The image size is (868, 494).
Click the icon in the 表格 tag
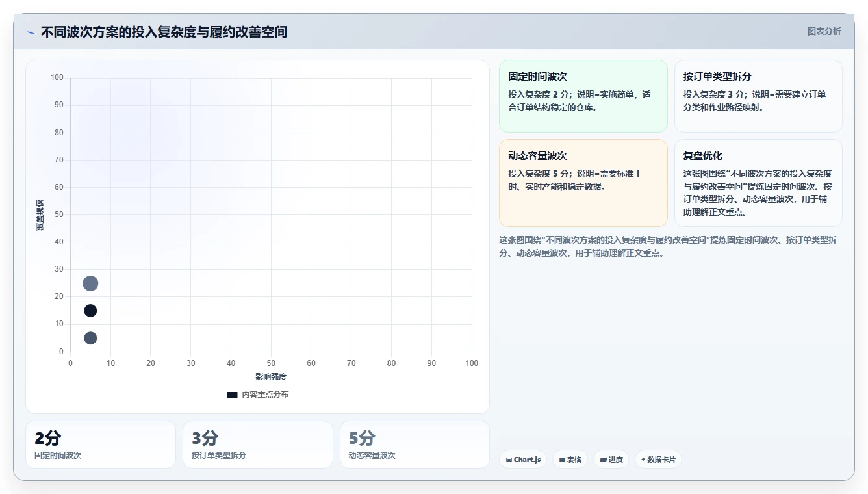(562, 460)
